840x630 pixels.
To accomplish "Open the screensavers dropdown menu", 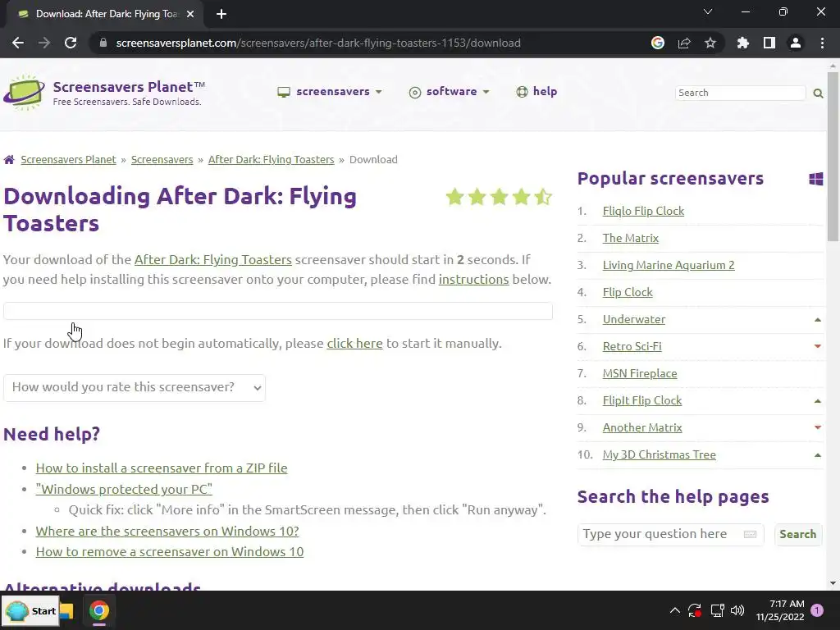I will [x=330, y=92].
